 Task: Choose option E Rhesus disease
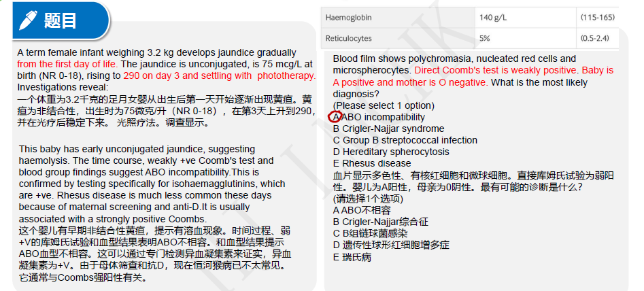(372, 163)
